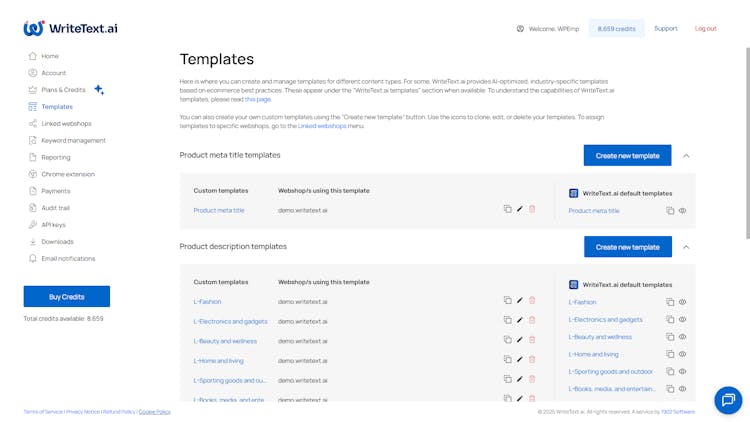Collapse the Product description templates section
750x422 pixels.
tap(686, 246)
